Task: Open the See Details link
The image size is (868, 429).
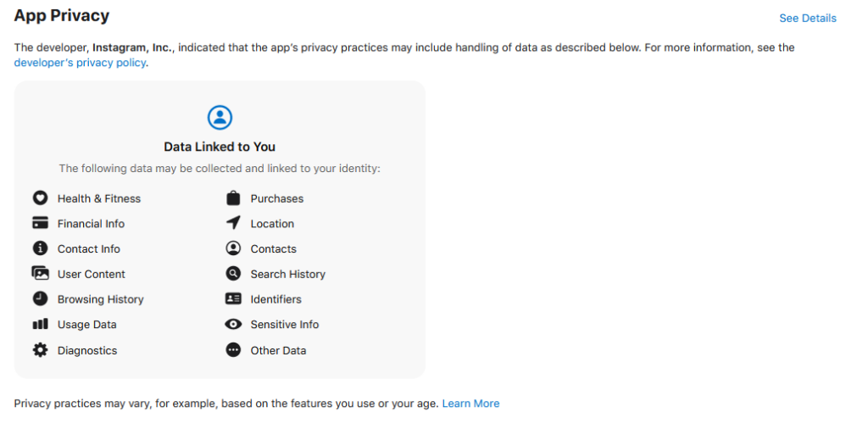Action: [x=807, y=18]
